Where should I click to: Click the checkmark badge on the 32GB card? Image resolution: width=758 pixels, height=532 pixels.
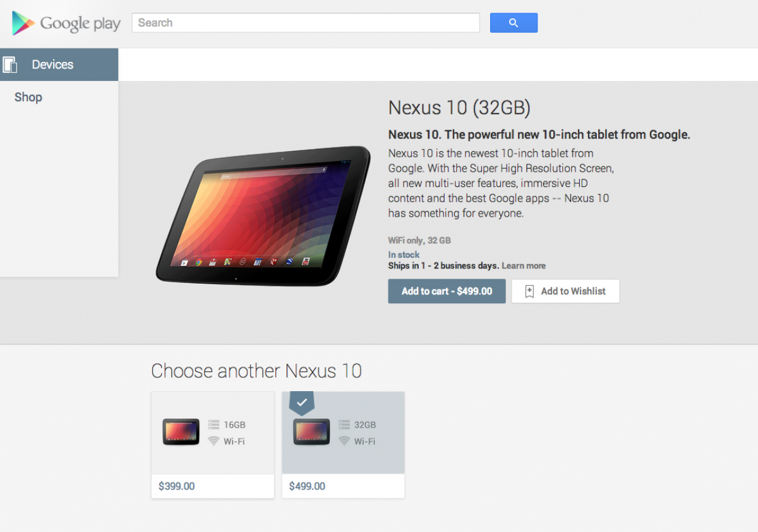point(301,403)
